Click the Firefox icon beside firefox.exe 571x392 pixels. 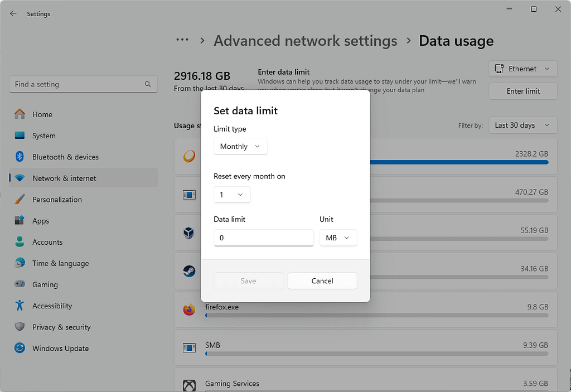(x=189, y=309)
